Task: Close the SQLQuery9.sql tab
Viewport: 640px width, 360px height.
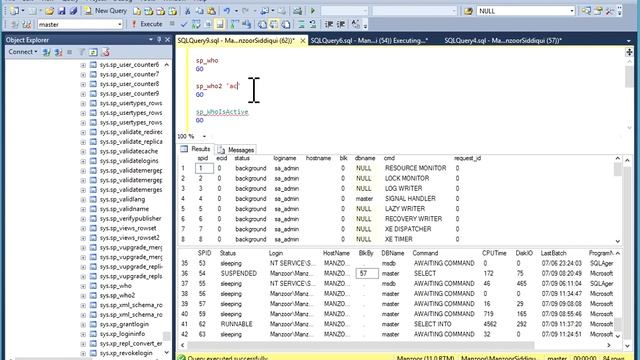Action: (302, 40)
